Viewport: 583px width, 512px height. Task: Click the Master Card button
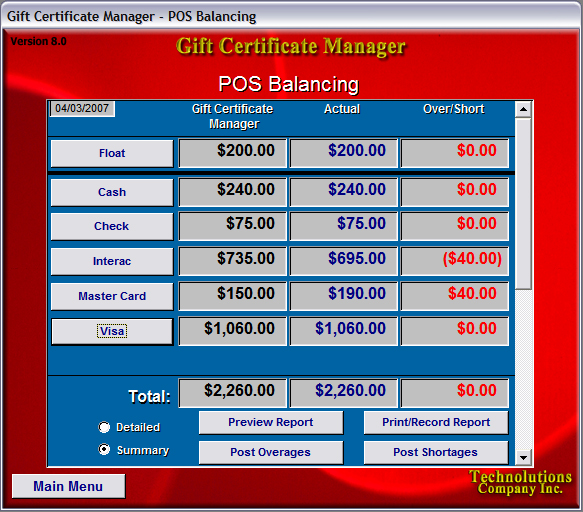coord(112,296)
